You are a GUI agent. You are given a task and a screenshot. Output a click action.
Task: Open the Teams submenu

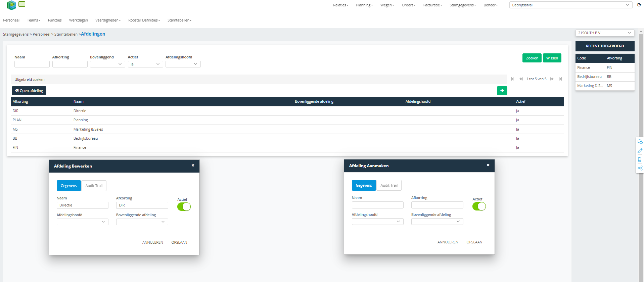tap(34, 20)
